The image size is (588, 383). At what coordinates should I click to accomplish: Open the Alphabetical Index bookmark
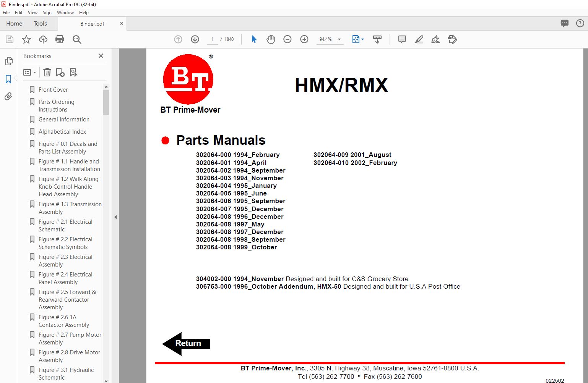[x=62, y=132]
